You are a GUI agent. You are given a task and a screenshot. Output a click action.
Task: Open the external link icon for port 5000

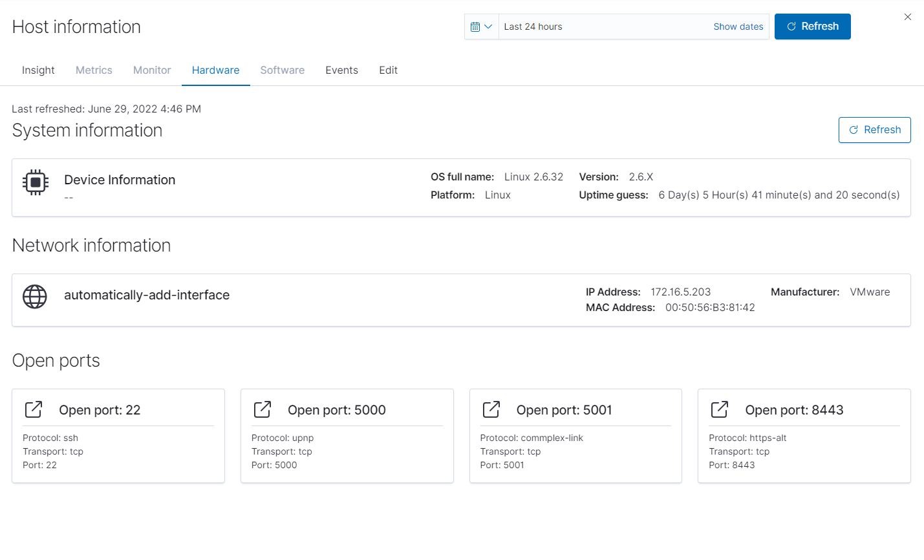click(263, 409)
